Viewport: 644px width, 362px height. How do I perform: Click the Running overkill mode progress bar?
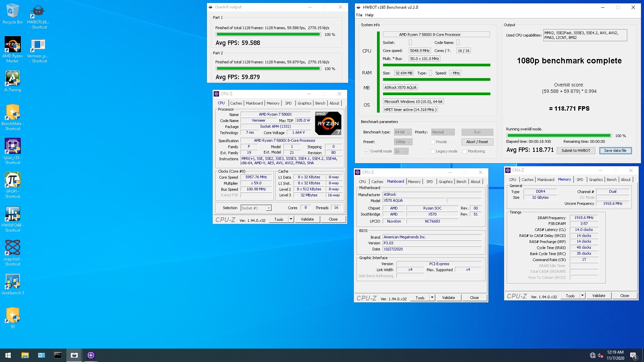click(559, 136)
